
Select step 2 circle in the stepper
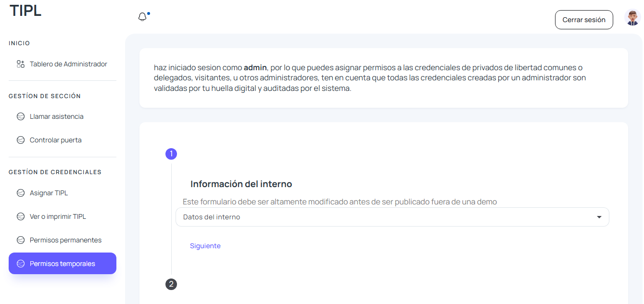point(171,284)
